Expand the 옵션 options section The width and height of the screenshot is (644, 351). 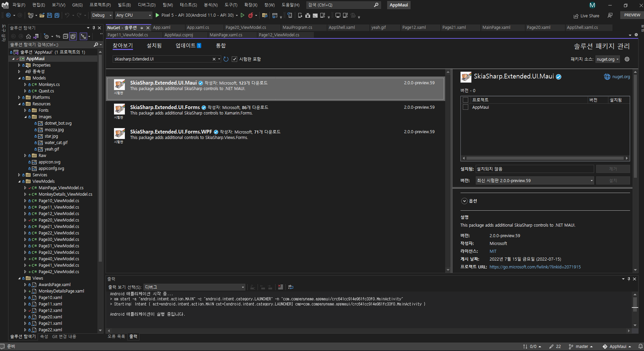(464, 201)
